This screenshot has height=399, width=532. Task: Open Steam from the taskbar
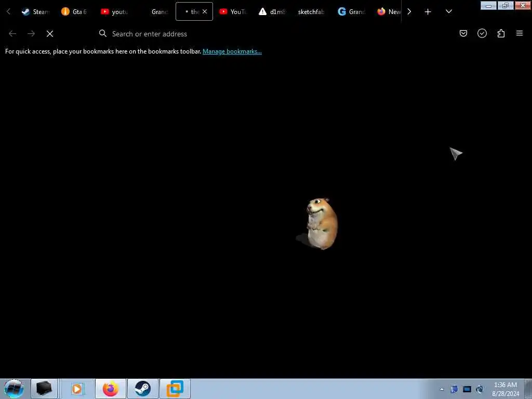tap(143, 389)
